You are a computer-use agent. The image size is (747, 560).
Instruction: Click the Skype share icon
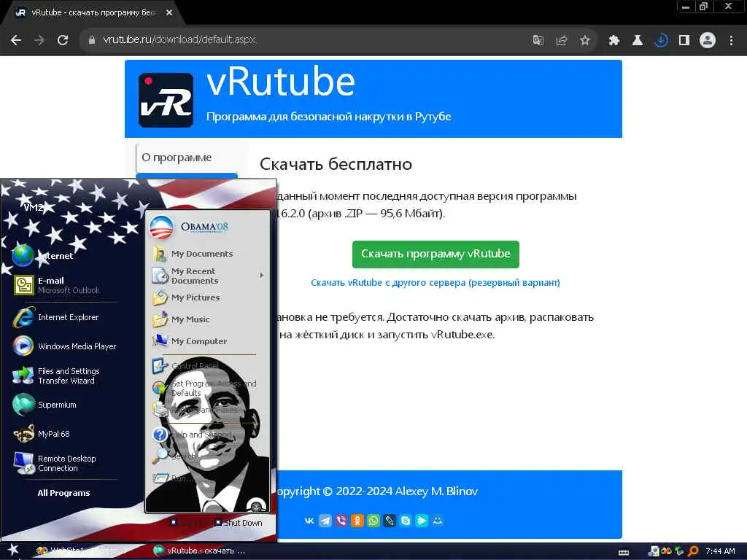[x=406, y=521]
